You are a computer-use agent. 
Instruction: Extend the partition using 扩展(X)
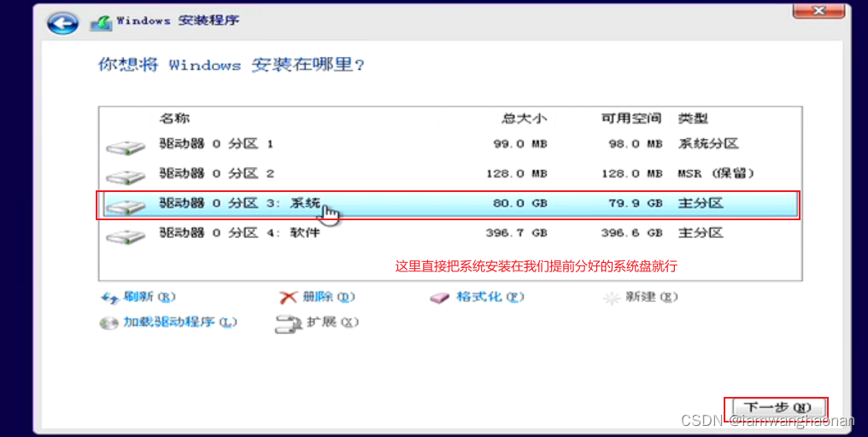[x=332, y=322]
